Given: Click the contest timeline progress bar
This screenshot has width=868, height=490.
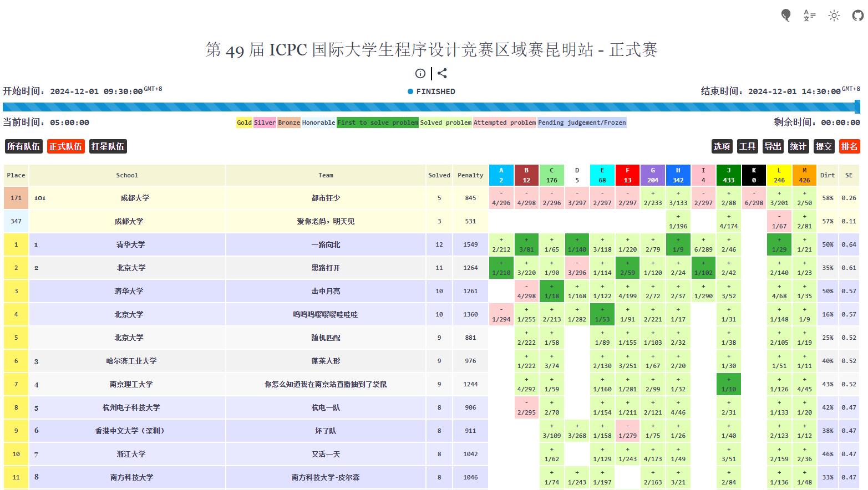Looking at the screenshot, I should (430, 107).
